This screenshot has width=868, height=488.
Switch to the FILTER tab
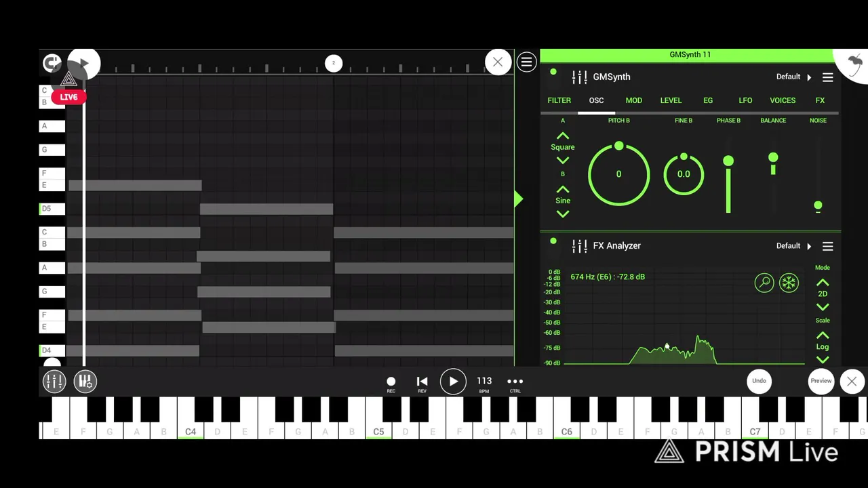pyautogui.click(x=559, y=100)
